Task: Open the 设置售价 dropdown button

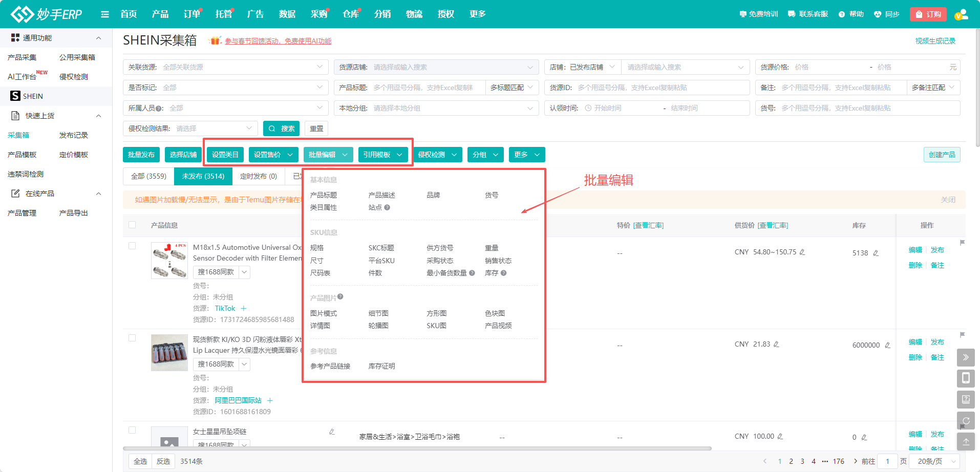Action: coord(273,155)
